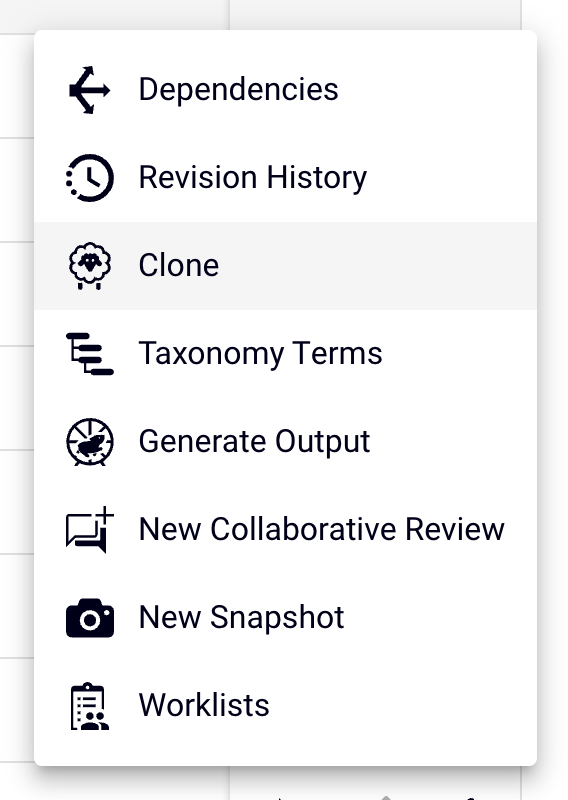Choose Clone from the context menu
The image size is (568, 800).
(179, 266)
